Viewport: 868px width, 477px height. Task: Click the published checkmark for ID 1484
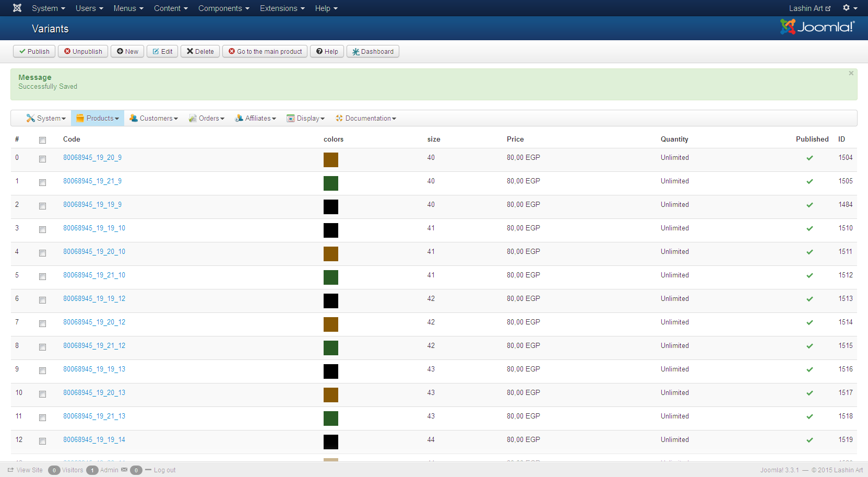pyautogui.click(x=810, y=205)
